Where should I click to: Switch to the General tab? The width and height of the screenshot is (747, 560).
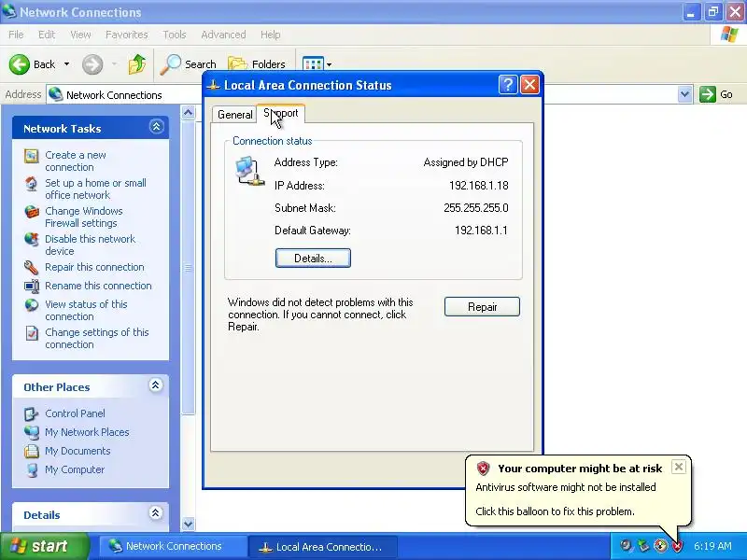(x=235, y=115)
